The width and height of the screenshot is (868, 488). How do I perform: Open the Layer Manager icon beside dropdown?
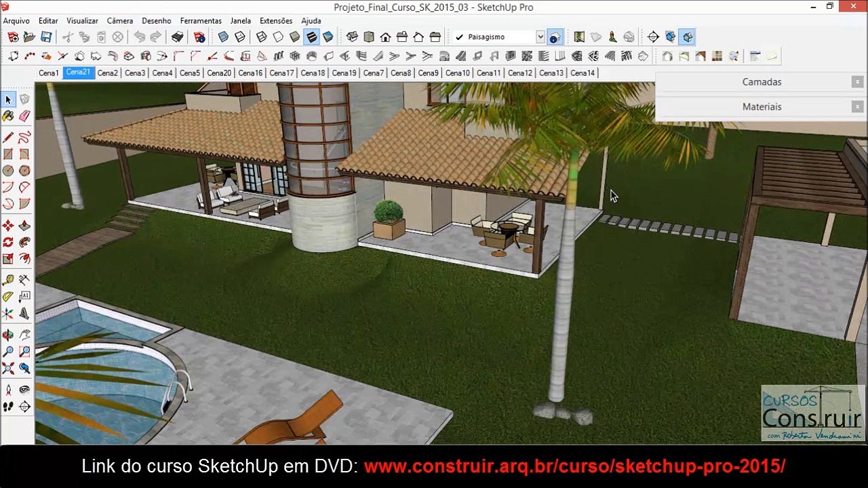tap(555, 37)
